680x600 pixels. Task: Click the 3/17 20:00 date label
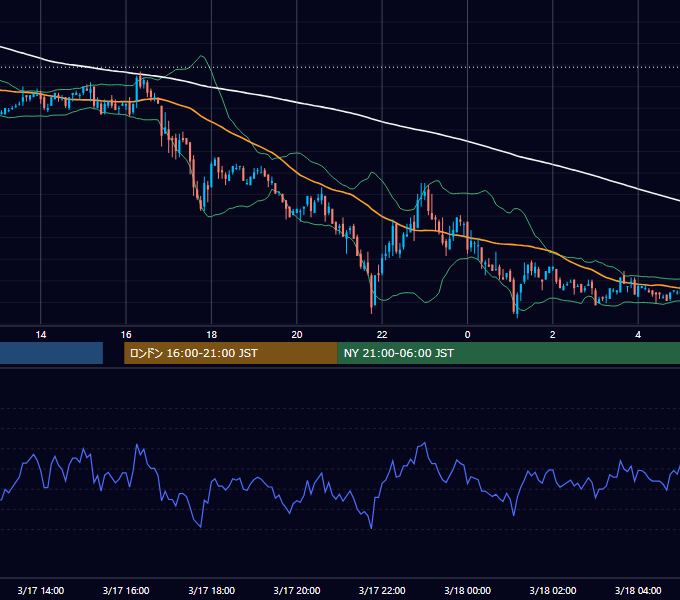pyautogui.click(x=297, y=590)
